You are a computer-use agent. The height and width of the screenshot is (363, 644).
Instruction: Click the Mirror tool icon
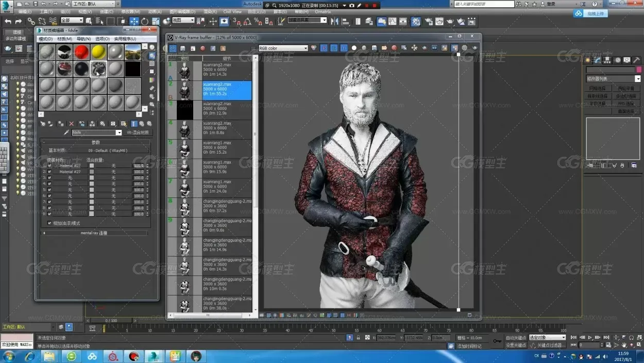point(335,21)
